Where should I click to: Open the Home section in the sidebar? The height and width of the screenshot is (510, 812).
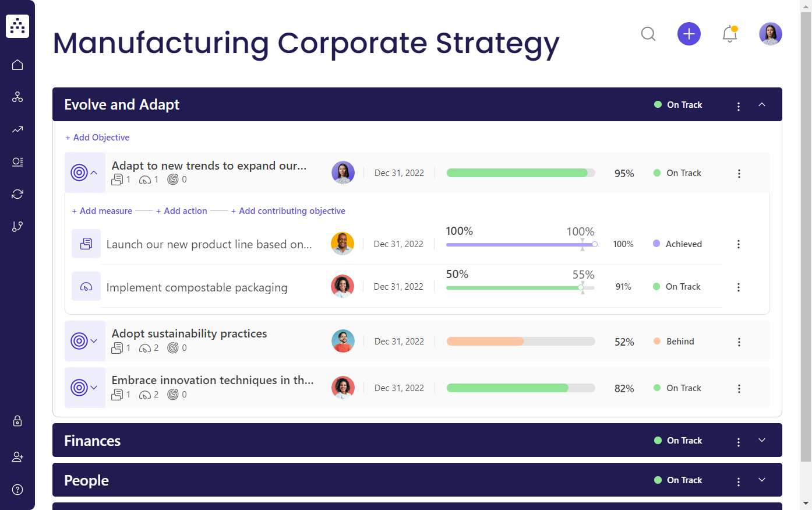coord(17,64)
